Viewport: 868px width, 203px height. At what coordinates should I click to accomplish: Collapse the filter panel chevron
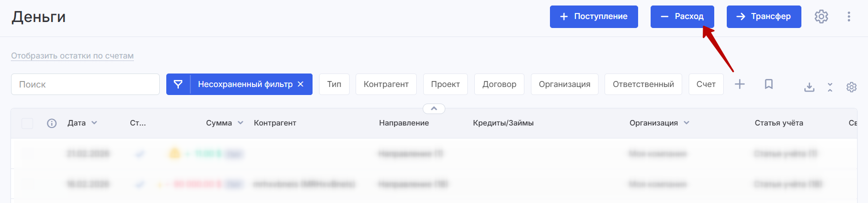434,108
